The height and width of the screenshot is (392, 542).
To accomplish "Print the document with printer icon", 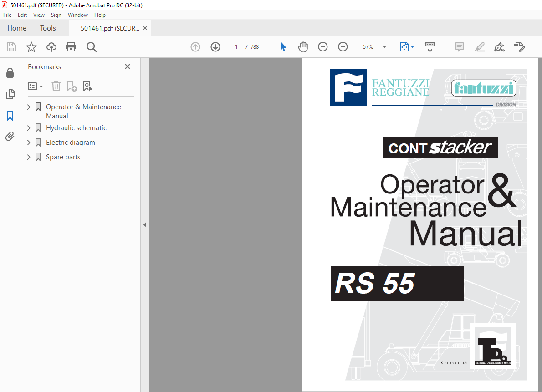I will coord(71,46).
